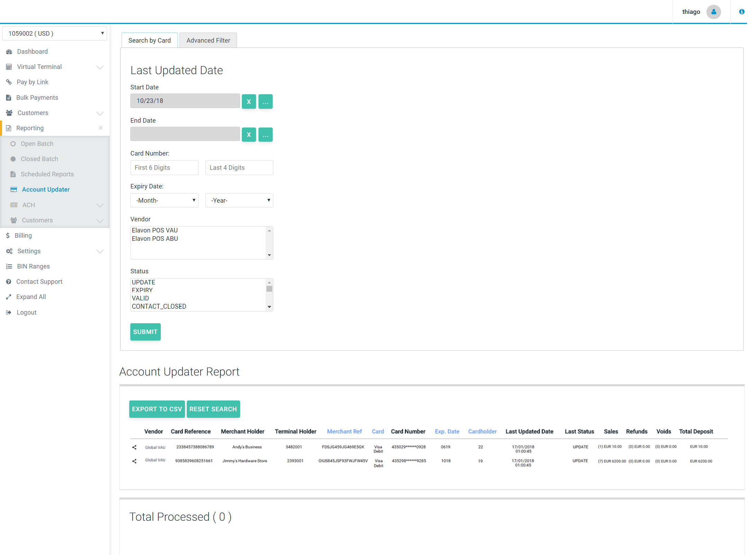Click the thiago user profile avatar icon
The width and height of the screenshot is (756, 555).
713,12
